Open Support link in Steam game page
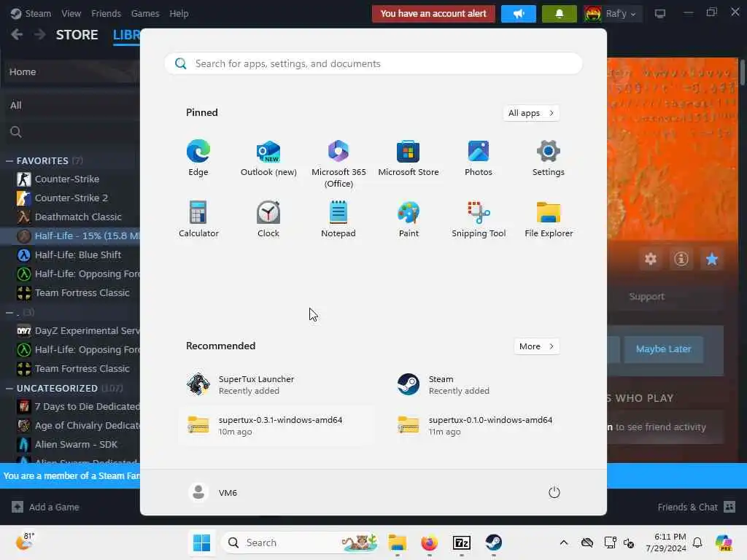747x560 pixels. 646,297
